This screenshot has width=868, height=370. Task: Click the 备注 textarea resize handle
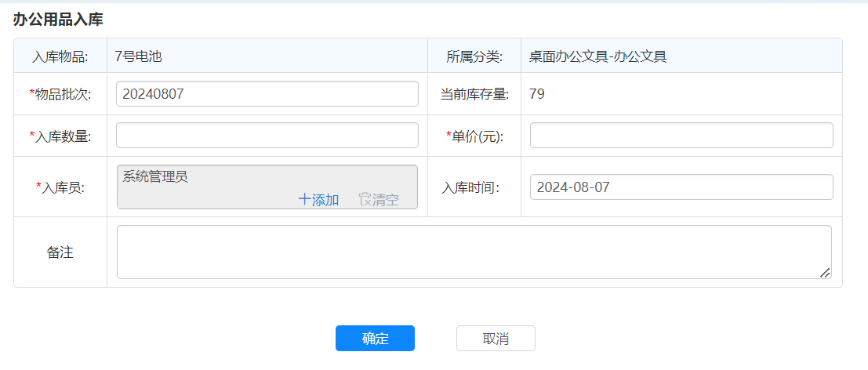824,272
